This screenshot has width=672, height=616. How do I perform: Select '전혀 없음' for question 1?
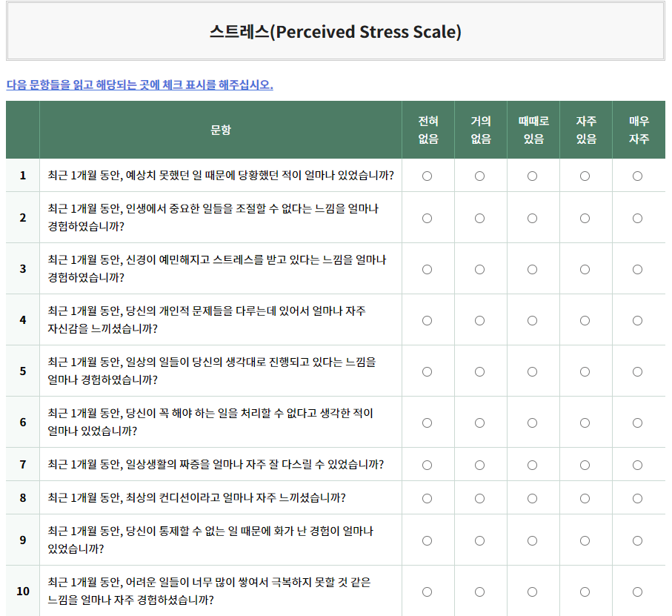[x=427, y=176]
